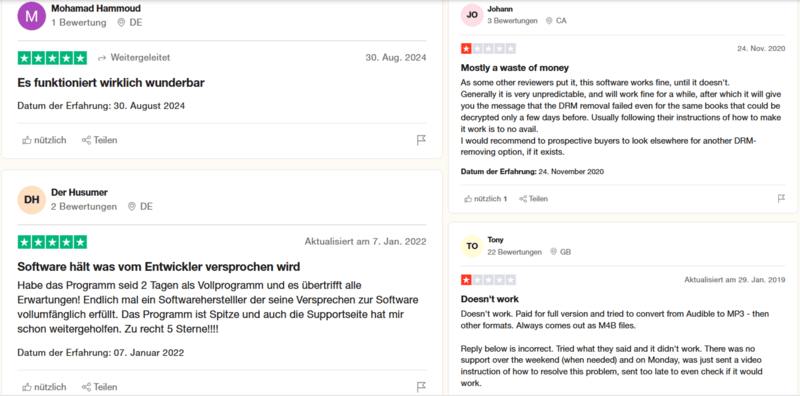The width and height of the screenshot is (800, 396).
Task: Click Aktualisiert am 29. Jan. 2019
Action: [x=735, y=280]
